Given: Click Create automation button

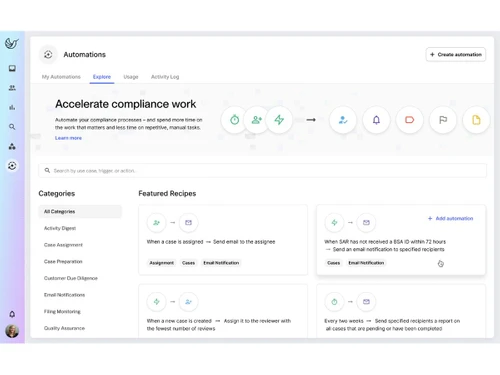Looking at the screenshot, I should pyautogui.click(x=456, y=54).
